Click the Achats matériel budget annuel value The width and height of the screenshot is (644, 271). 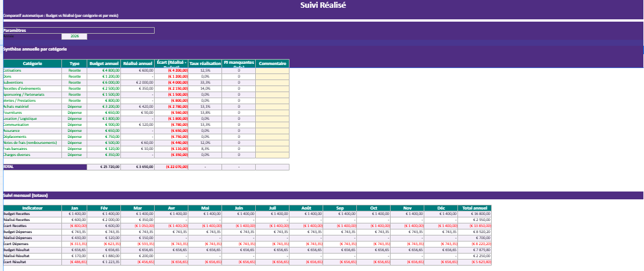coord(104,107)
